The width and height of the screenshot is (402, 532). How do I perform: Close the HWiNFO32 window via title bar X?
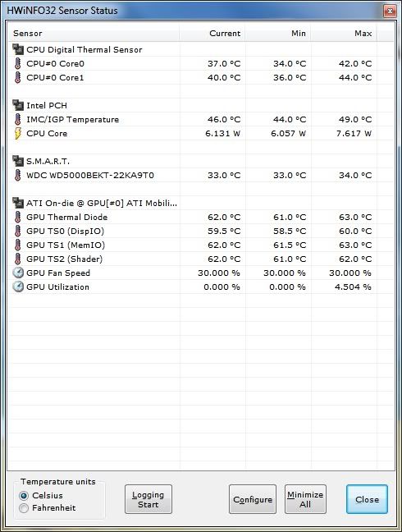390,11
